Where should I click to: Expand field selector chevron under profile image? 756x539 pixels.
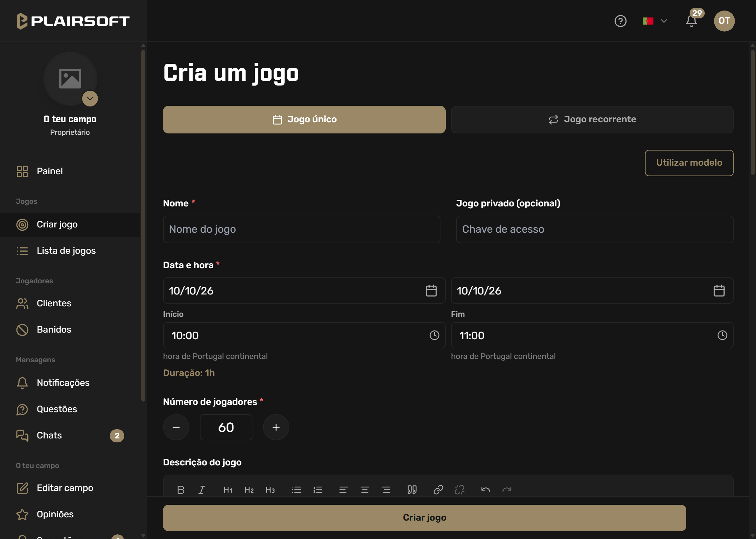tap(90, 98)
